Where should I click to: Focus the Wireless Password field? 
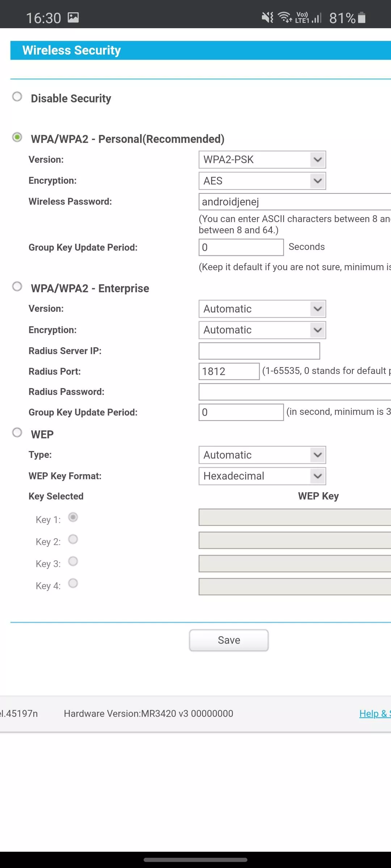tap(294, 202)
